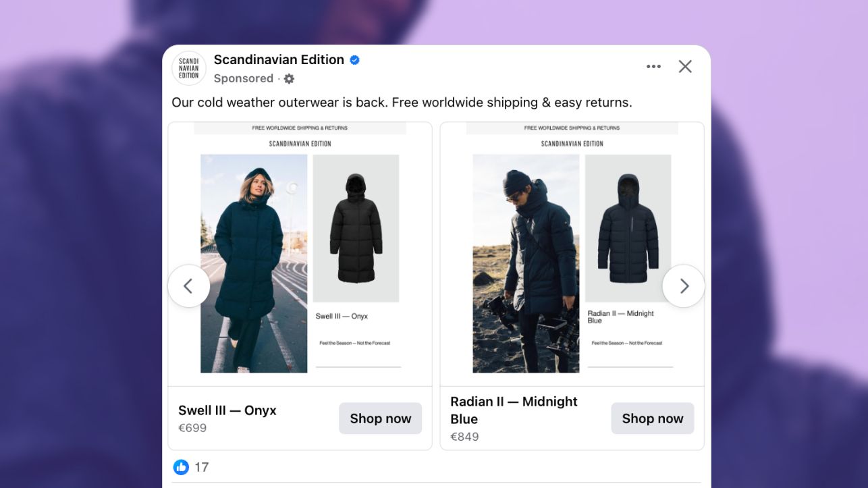Click Shop now for Swell III — Onyx
This screenshot has width=868, height=488.
click(380, 418)
